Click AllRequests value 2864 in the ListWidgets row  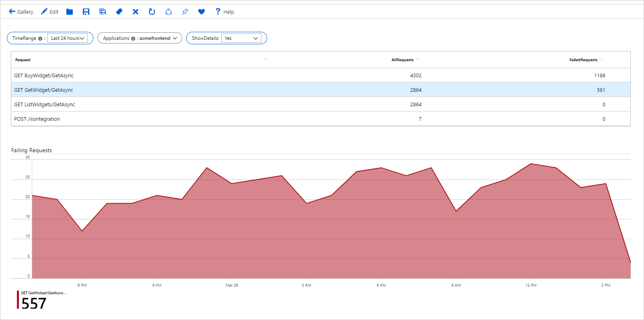416,105
